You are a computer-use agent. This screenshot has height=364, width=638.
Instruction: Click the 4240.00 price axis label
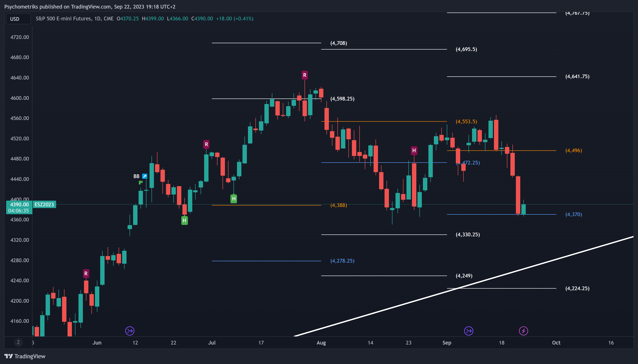pyautogui.click(x=20, y=281)
